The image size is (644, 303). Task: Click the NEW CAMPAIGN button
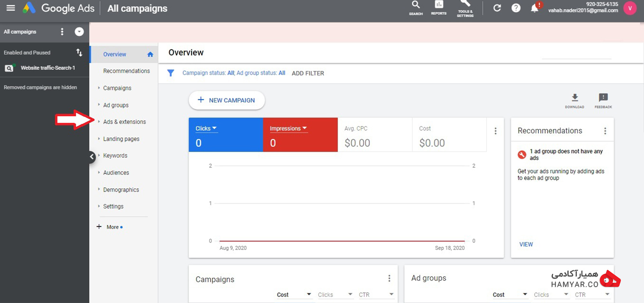coord(227,100)
